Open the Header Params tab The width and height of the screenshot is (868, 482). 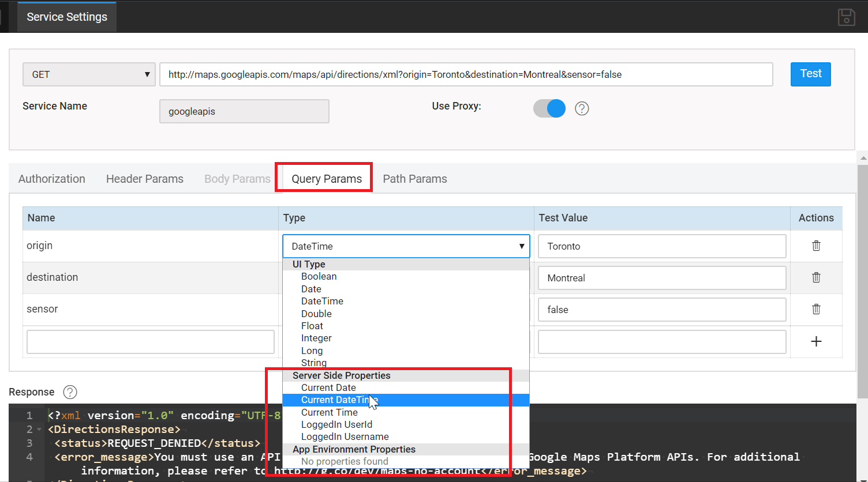(x=145, y=179)
